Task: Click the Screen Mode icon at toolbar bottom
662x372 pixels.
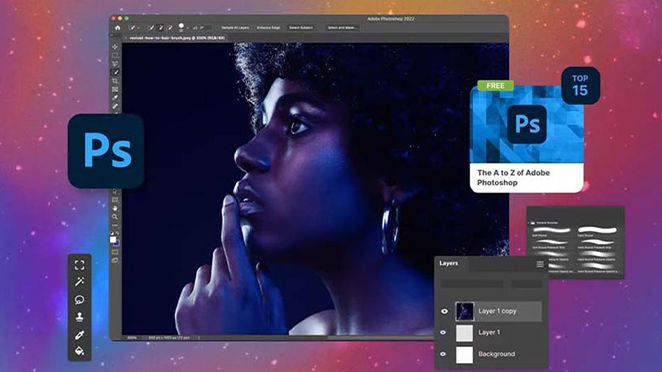Action: pos(115,261)
